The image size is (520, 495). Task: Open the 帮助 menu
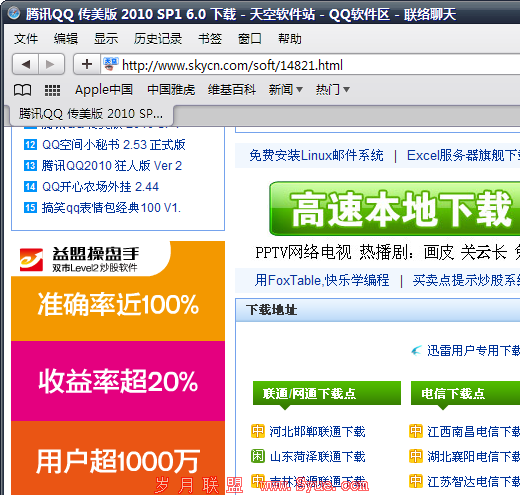click(290, 39)
